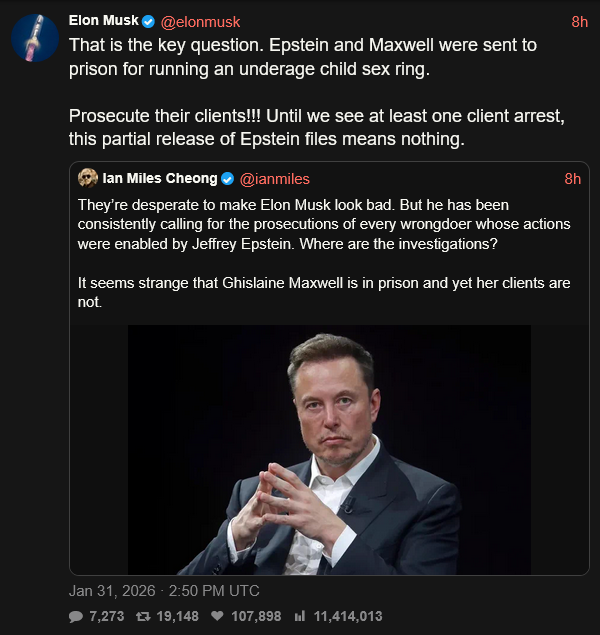
Task: Click the 8h timestamp on main tweet
Action: click(x=579, y=21)
